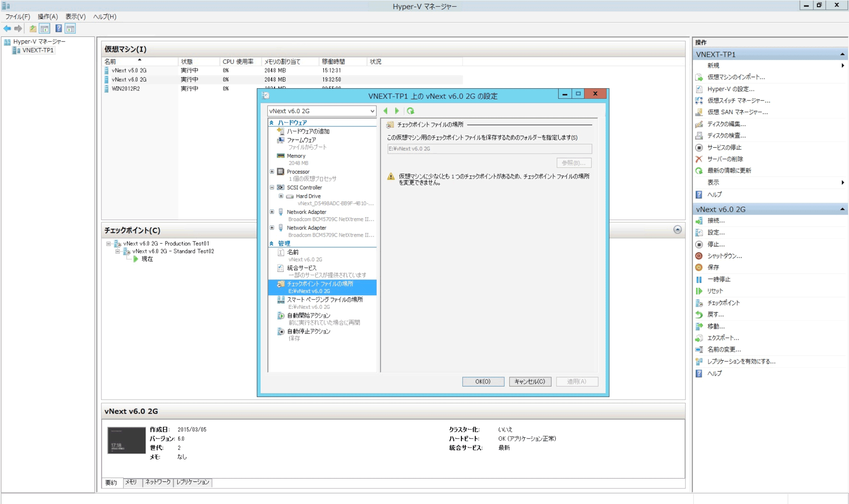Viewport: 849px width, 504px height.
Task: Expand the Hard Drive node
Action: (x=281, y=196)
